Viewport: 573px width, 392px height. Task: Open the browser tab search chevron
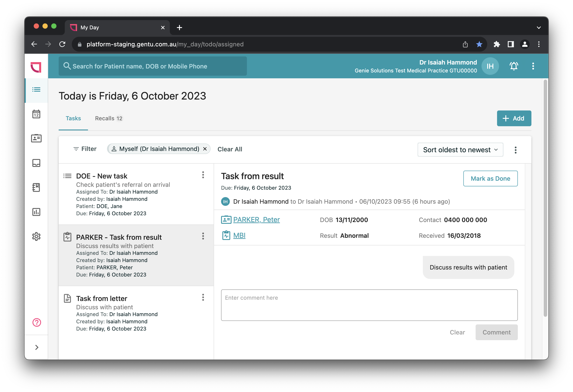point(539,27)
